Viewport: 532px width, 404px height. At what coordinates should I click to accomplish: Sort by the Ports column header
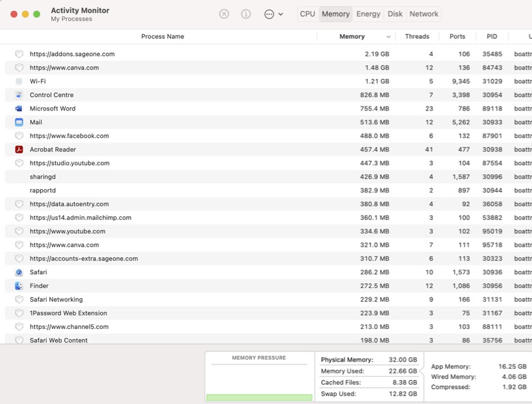pyautogui.click(x=458, y=36)
